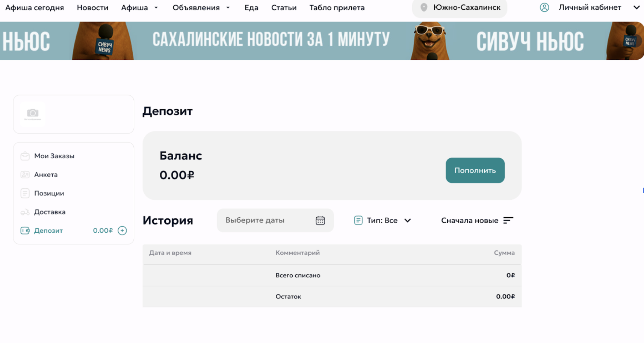Go to Анкета section
644x343 pixels.
point(46,175)
